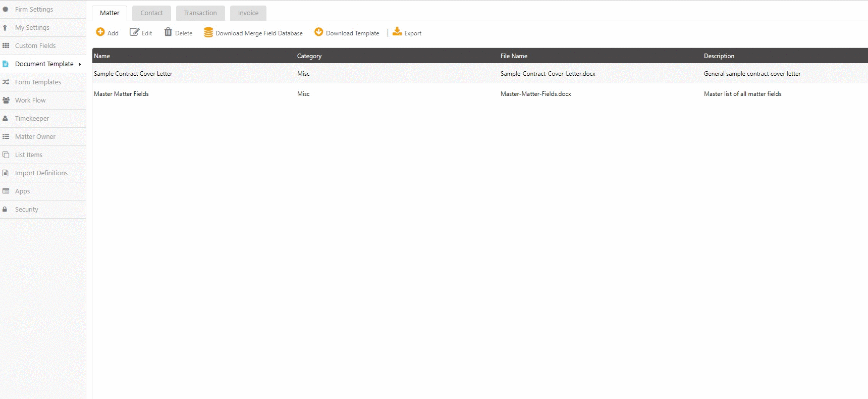The image size is (868, 399).
Task: Click the Export tray icon
Action: [x=397, y=32]
